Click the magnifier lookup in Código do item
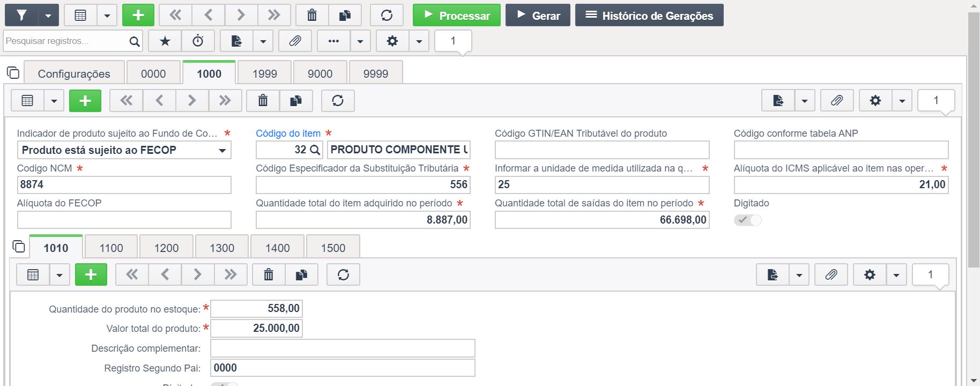The width and height of the screenshot is (980, 386). point(315,150)
